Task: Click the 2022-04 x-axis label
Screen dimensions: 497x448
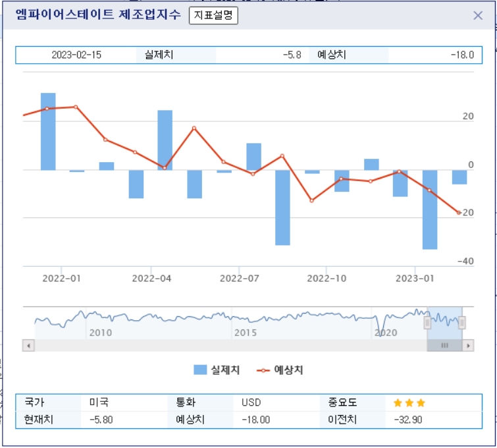Action: 151,278
